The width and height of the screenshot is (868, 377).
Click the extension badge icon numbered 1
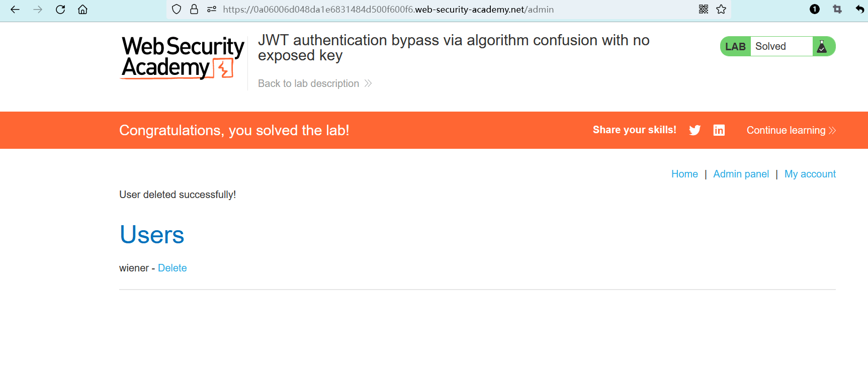[x=815, y=10]
